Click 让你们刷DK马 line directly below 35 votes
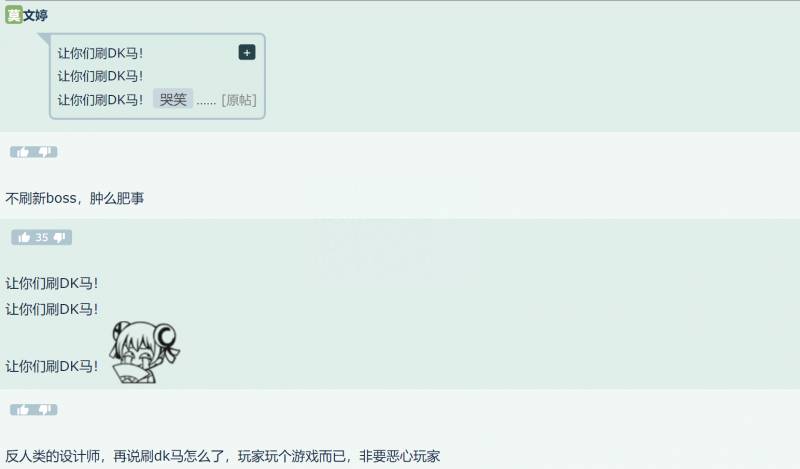The image size is (800, 469). coord(52,283)
